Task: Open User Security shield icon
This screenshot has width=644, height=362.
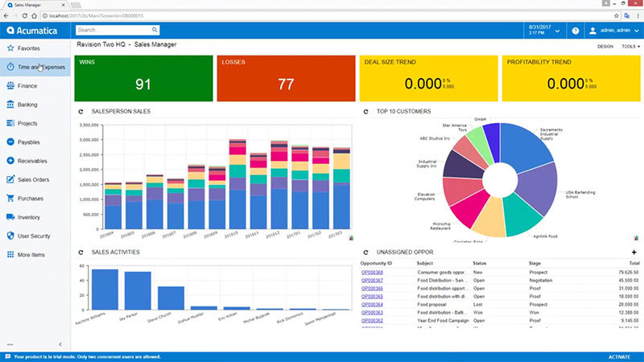Action: click(10, 236)
